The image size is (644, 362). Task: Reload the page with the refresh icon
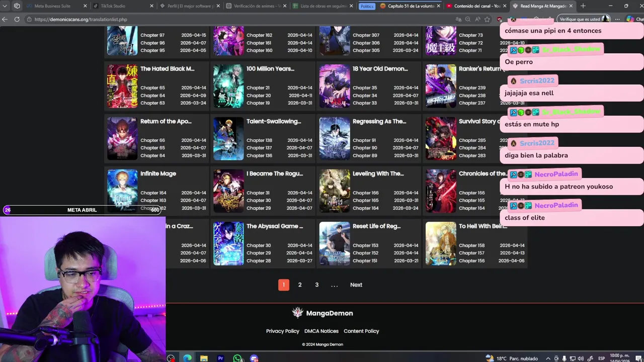click(x=17, y=19)
